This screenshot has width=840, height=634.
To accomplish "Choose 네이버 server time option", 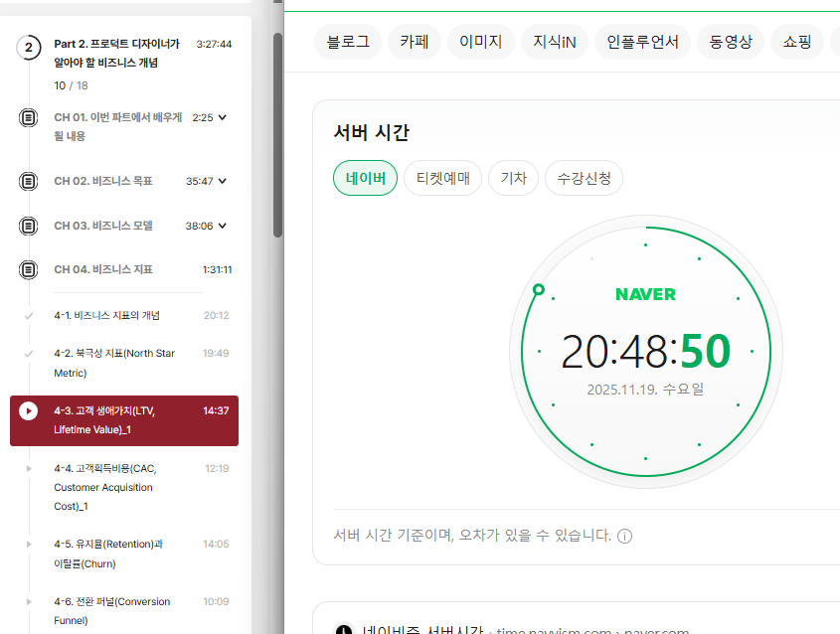I will [366, 178].
